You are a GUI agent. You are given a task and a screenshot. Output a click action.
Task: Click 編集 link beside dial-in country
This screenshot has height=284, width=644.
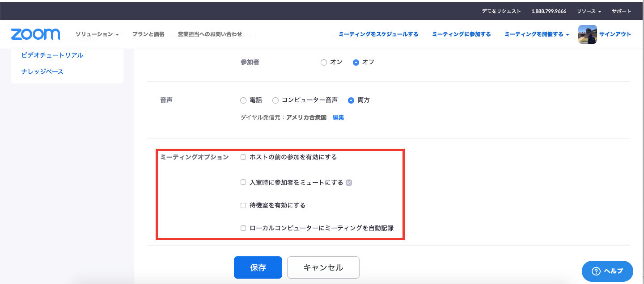tap(338, 118)
